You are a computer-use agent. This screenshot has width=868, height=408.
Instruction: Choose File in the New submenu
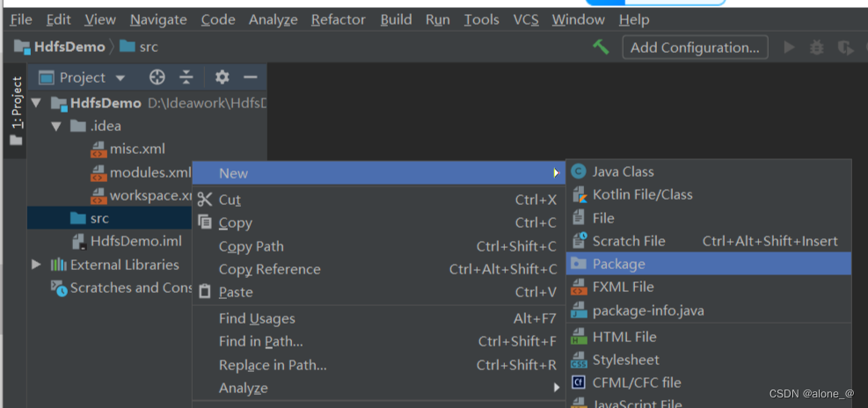tap(709, 218)
